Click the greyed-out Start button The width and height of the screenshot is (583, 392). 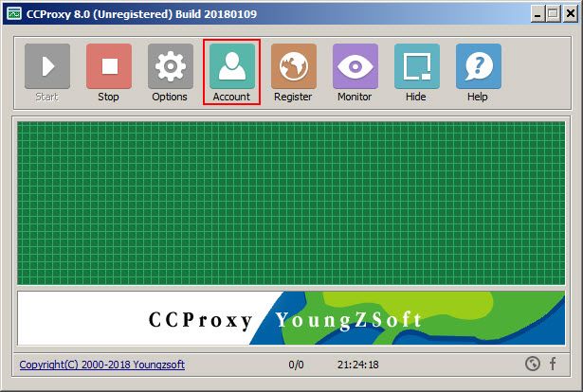point(47,72)
